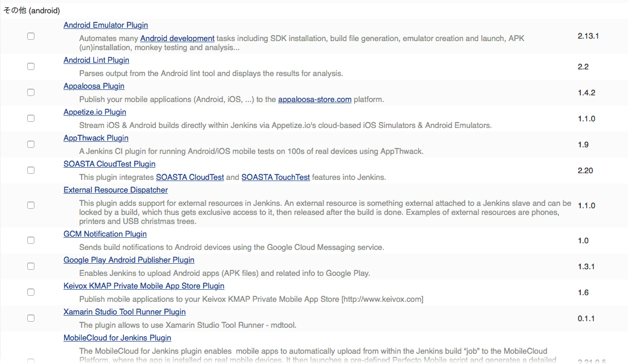Click version 1.9 of AppThwack Plugin

coord(583,145)
